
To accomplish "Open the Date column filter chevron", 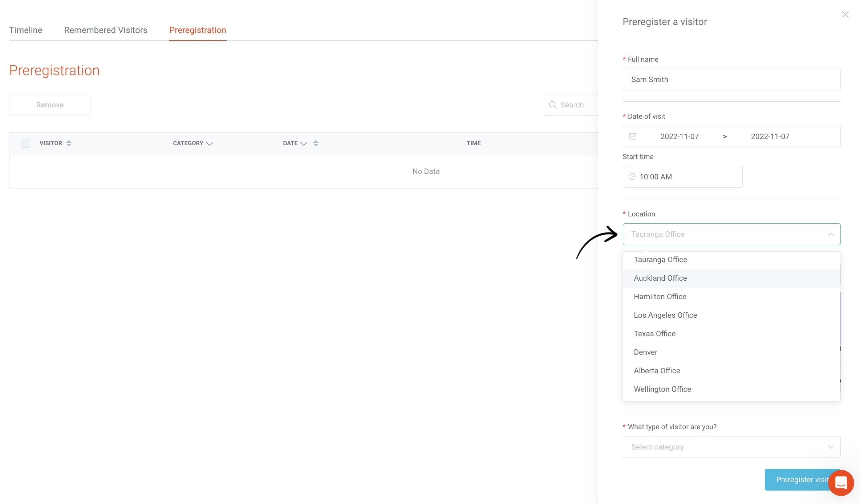I will pos(304,144).
